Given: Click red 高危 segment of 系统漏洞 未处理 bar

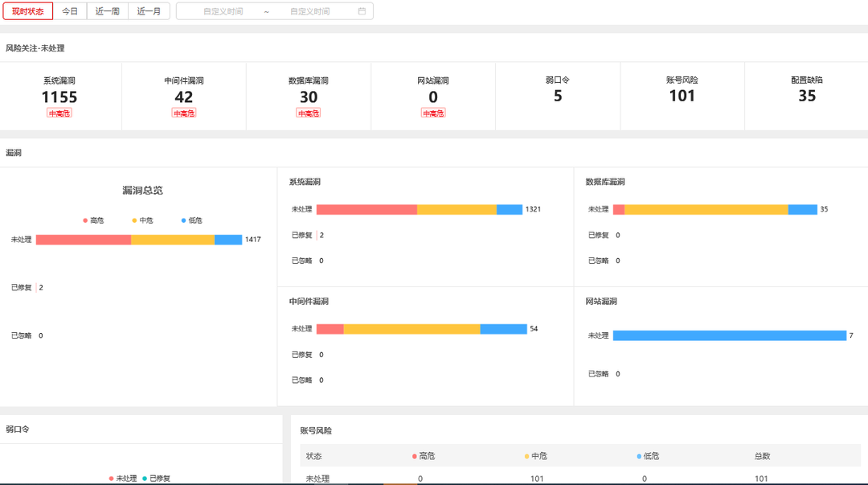Looking at the screenshot, I should (366, 209).
